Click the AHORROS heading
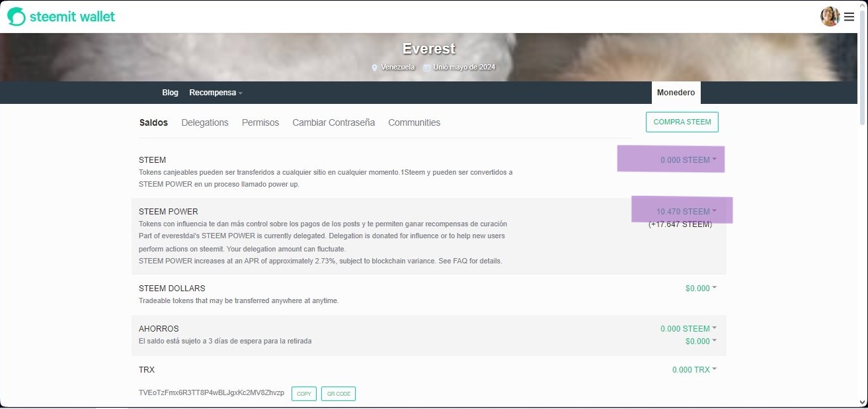 click(159, 329)
